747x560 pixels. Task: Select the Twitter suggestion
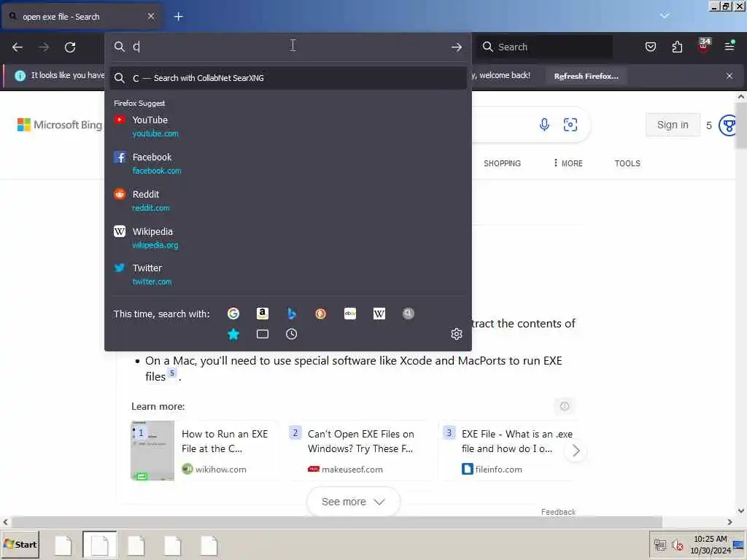287,275
